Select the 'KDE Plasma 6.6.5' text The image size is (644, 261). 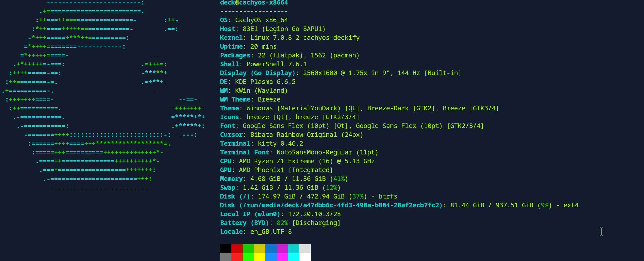point(265,82)
